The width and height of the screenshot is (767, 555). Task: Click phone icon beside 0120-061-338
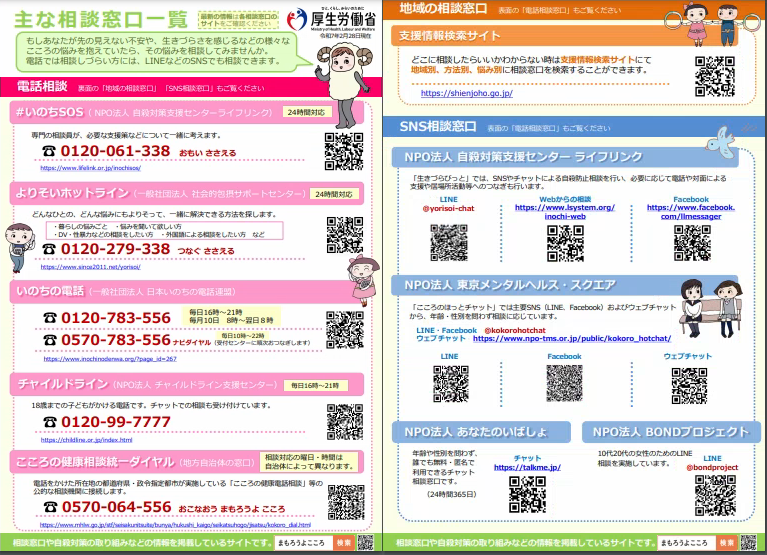coord(49,151)
